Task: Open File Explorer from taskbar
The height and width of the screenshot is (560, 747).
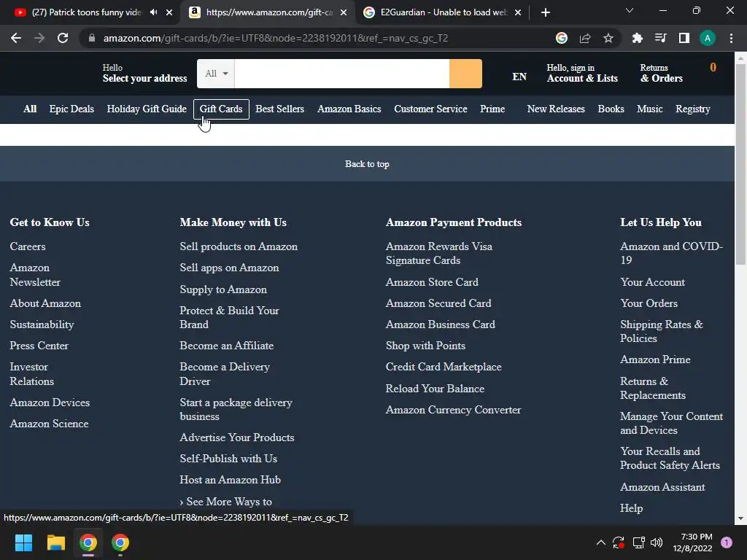Action: click(55, 542)
